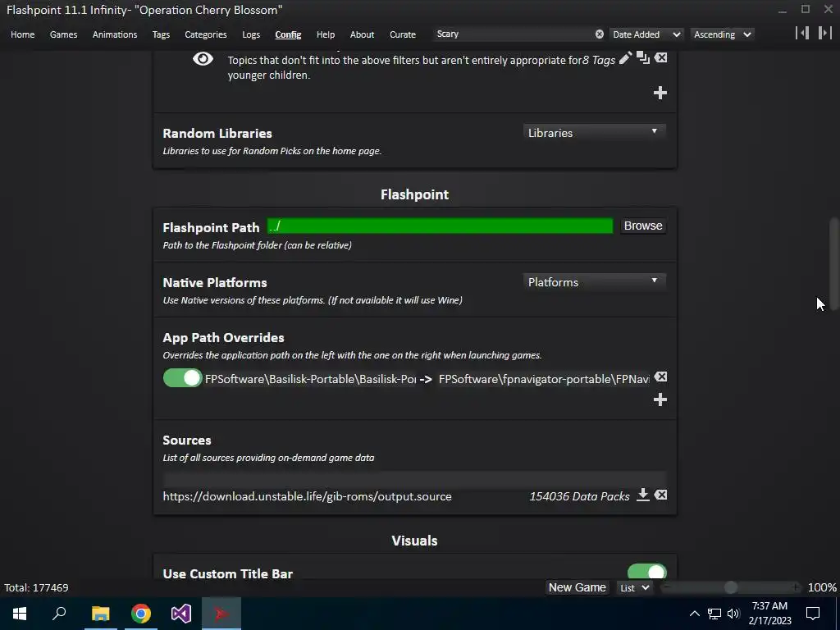Open the Native Platforms dropdown
Image resolution: width=840 pixels, height=630 pixels.
pos(594,282)
